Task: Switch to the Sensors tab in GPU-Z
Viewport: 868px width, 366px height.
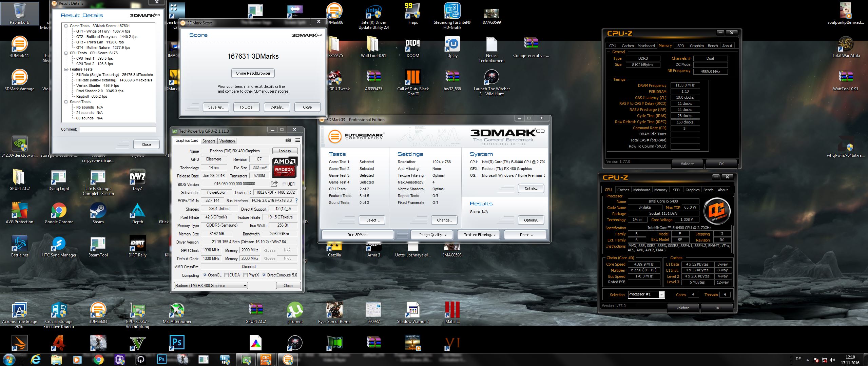Action: tap(209, 141)
